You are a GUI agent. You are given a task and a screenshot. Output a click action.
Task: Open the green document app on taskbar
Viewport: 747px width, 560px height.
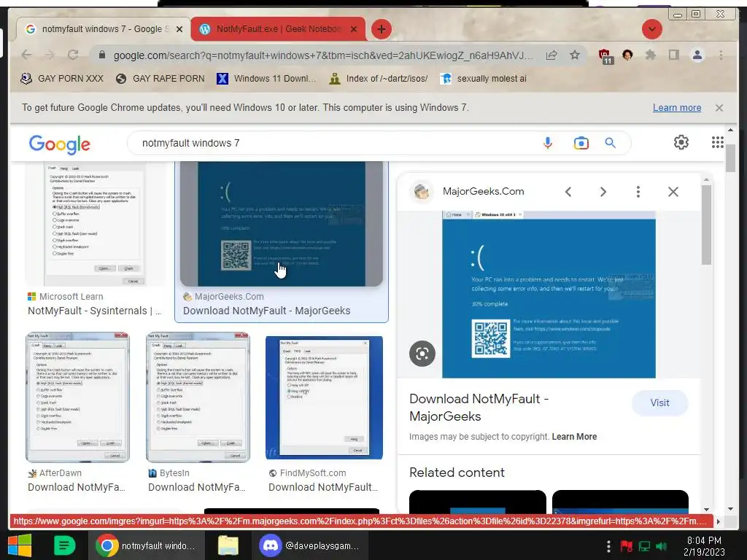64,545
